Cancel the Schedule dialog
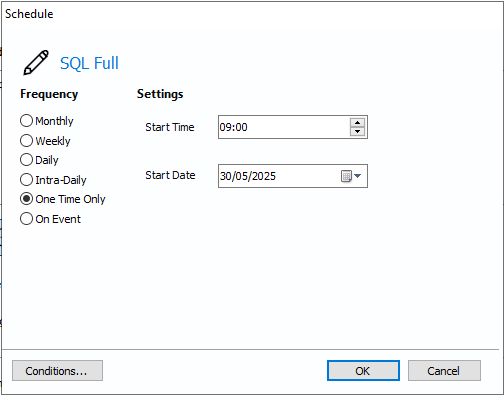Screen dimensions: 504x396 coord(444,370)
